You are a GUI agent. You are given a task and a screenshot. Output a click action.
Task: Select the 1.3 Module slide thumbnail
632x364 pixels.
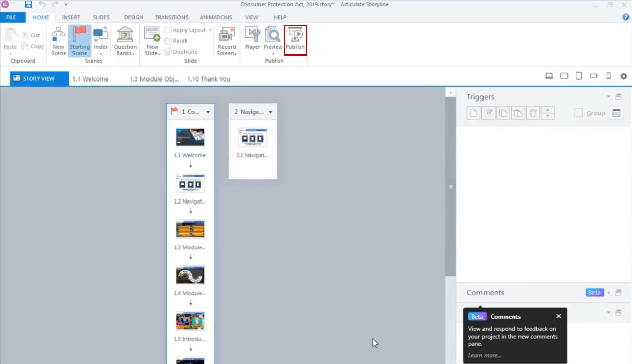190,229
